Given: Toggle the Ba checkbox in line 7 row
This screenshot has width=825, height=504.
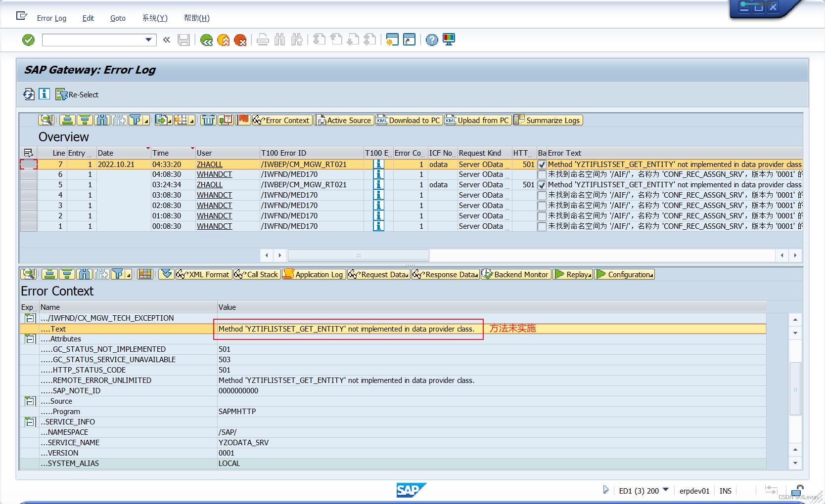Looking at the screenshot, I should click(x=542, y=165).
